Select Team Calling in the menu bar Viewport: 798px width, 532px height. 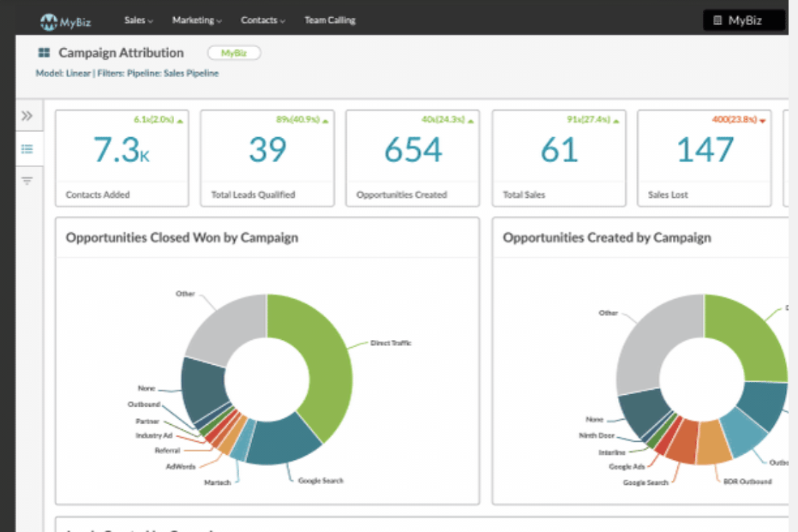(329, 20)
